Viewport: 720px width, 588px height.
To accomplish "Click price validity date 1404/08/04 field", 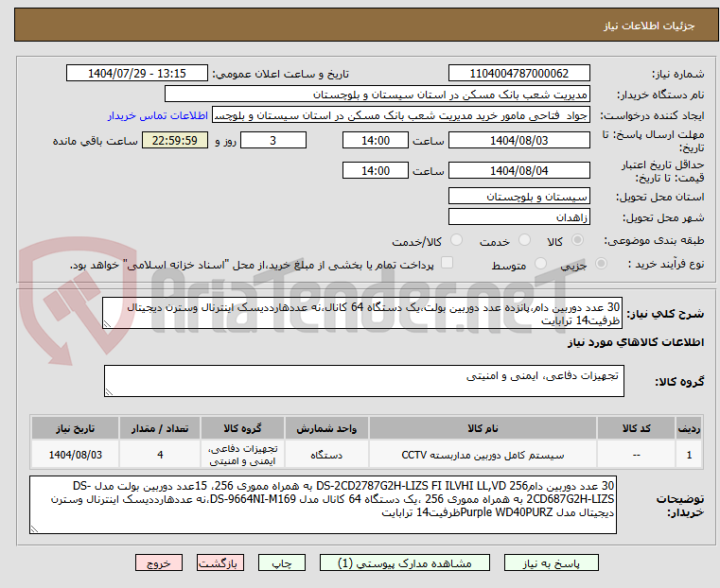I will [518, 170].
